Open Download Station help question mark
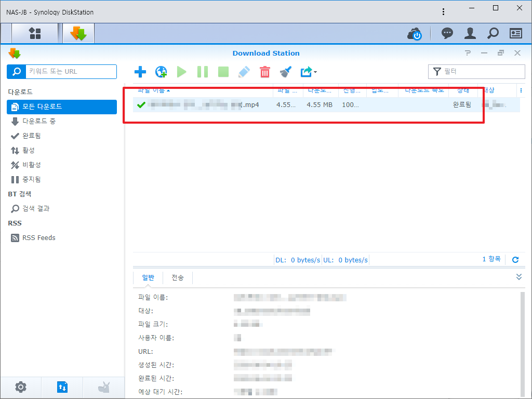This screenshot has width=532, height=399. click(x=468, y=53)
